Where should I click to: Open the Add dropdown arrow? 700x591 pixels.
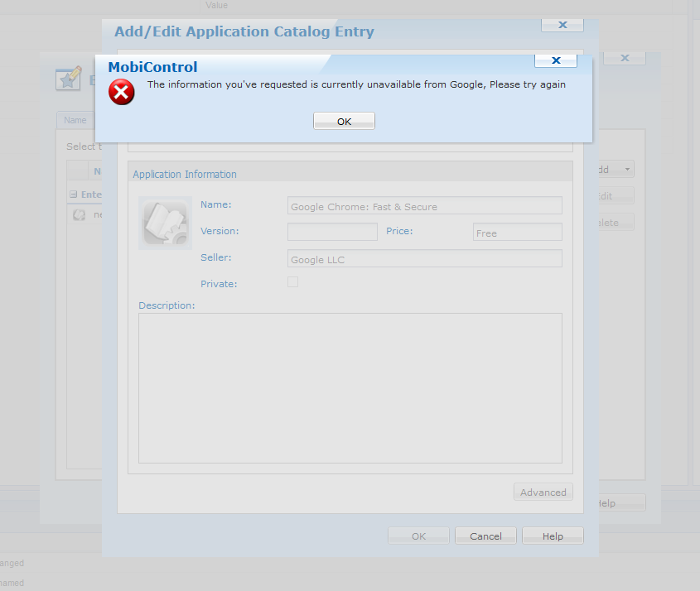[625, 170]
